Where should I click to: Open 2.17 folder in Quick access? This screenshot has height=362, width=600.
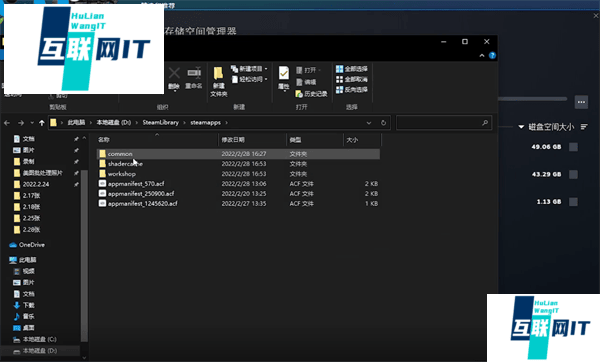pos(27,196)
